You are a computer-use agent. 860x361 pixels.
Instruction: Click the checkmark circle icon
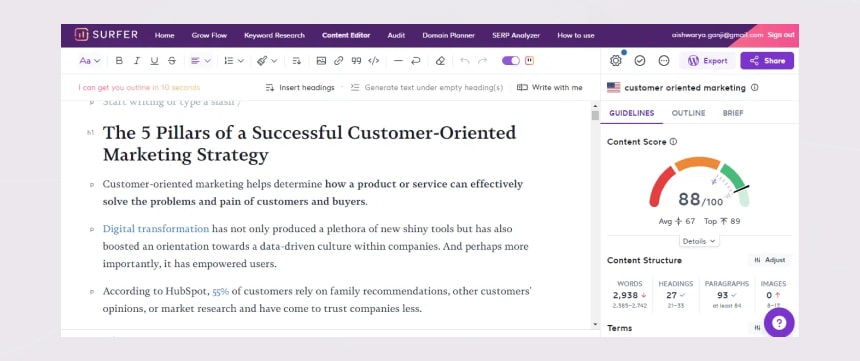click(x=640, y=61)
